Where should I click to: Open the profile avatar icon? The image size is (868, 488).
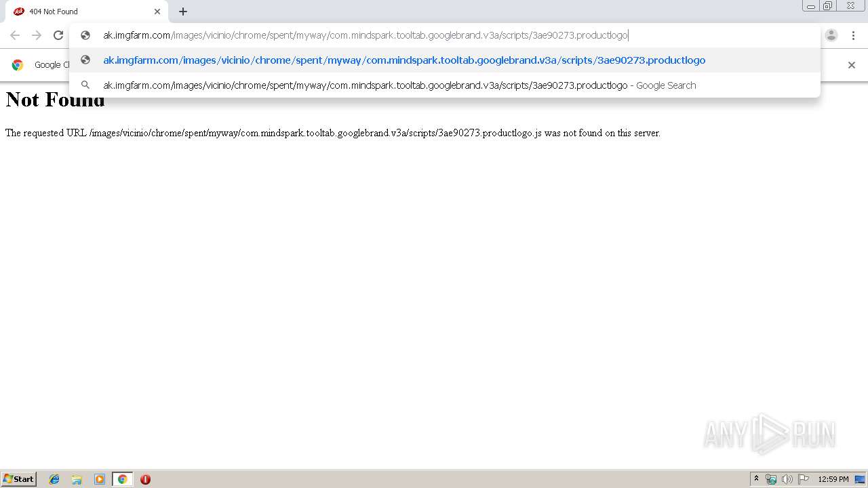(831, 35)
